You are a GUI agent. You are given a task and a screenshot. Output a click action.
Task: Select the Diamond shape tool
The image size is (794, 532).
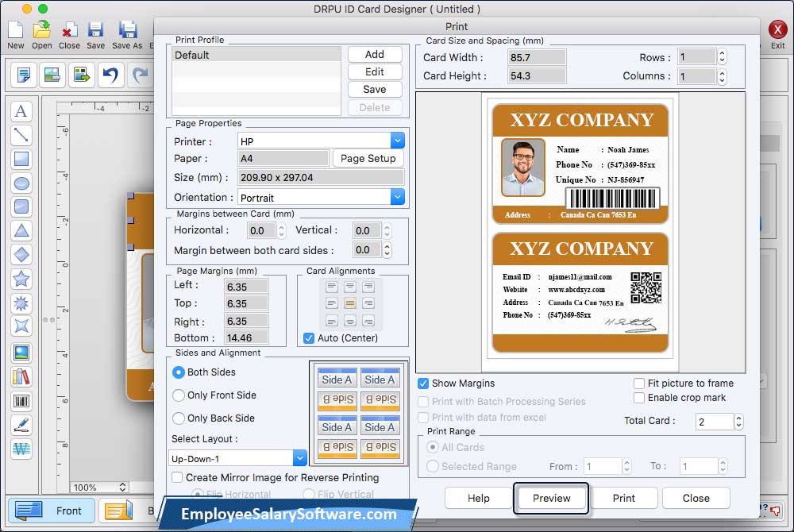tap(21, 254)
